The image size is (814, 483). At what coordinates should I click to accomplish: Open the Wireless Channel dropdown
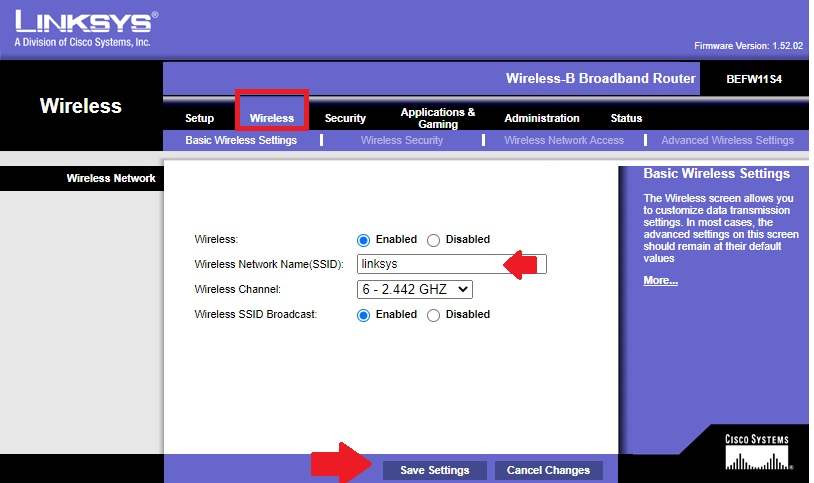click(414, 289)
